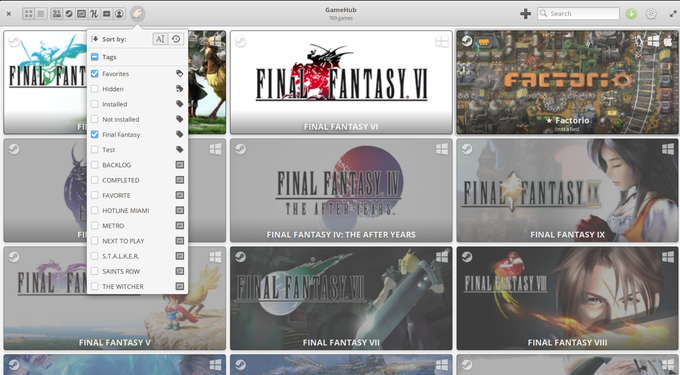The image size is (680, 375).
Task: Enable the Test tag filter
Action: [95, 150]
